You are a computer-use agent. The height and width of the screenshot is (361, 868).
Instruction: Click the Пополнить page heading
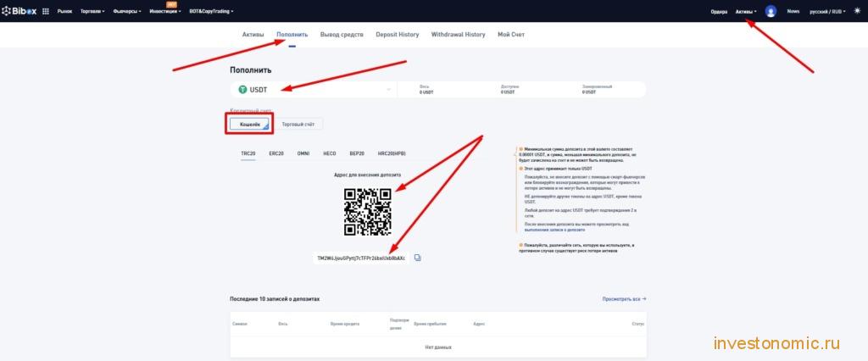click(251, 70)
